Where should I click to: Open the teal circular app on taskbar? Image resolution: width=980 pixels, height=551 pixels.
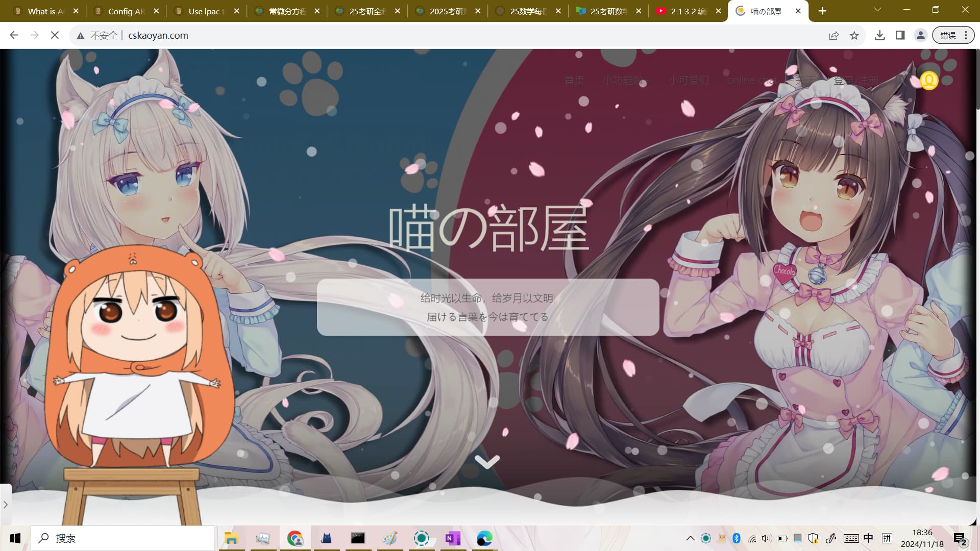(x=421, y=538)
